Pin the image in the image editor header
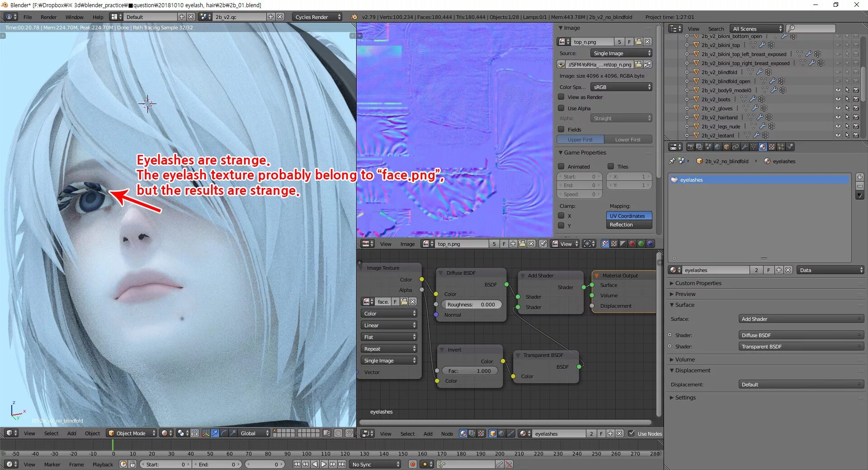This screenshot has width=868, height=470. 543,244
